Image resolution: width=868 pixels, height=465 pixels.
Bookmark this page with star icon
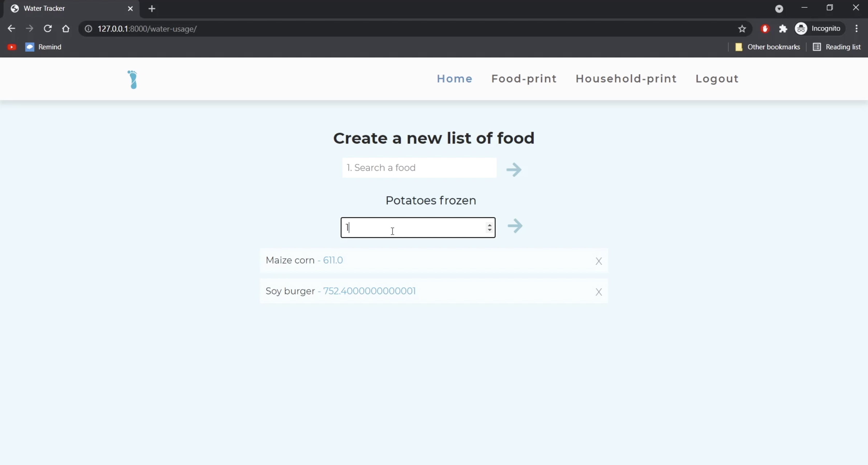tap(742, 29)
